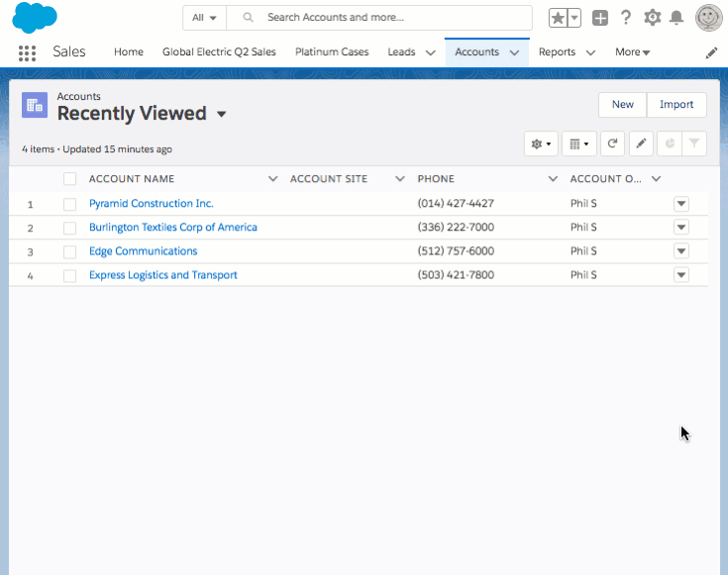This screenshot has height=575, width=728.
Task: Select the Accounts tab
Action: [x=476, y=52]
